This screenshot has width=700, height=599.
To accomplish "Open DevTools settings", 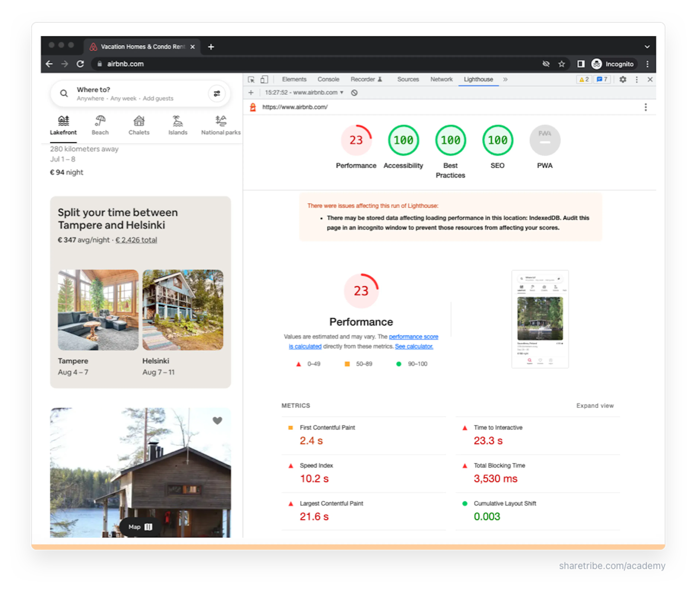I will coord(623,79).
